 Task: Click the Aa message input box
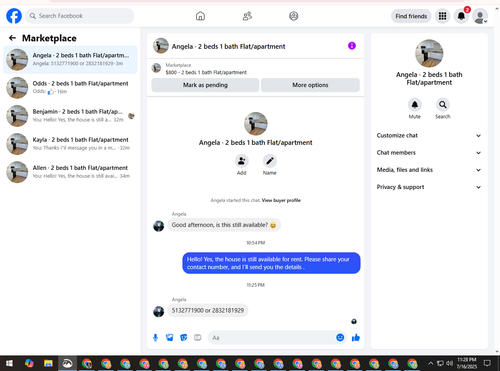(x=278, y=338)
